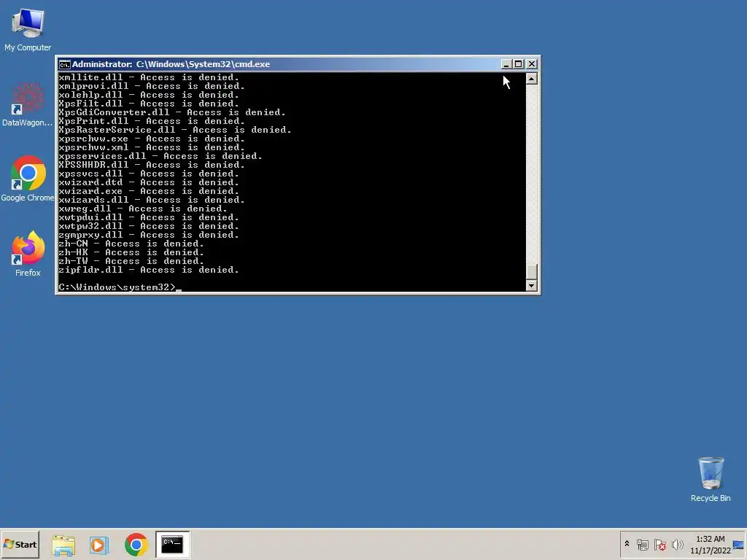Click the console scrollbar thumb
Image resolution: width=747 pixels, height=560 pixels.
point(532,271)
